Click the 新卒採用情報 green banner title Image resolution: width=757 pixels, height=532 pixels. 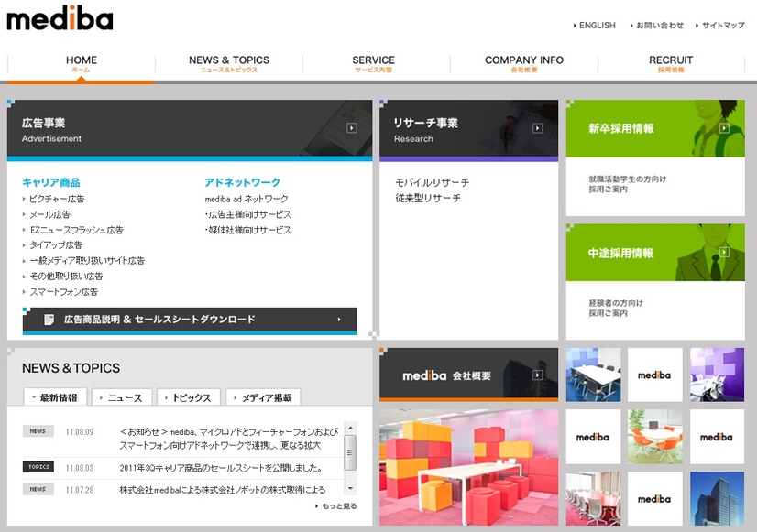pos(620,128)
